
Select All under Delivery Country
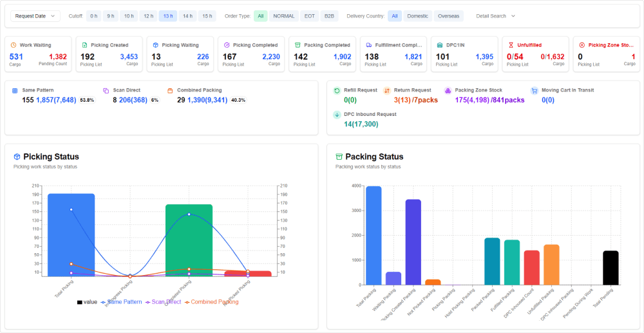pyautogui.click(x=395, y=16)
